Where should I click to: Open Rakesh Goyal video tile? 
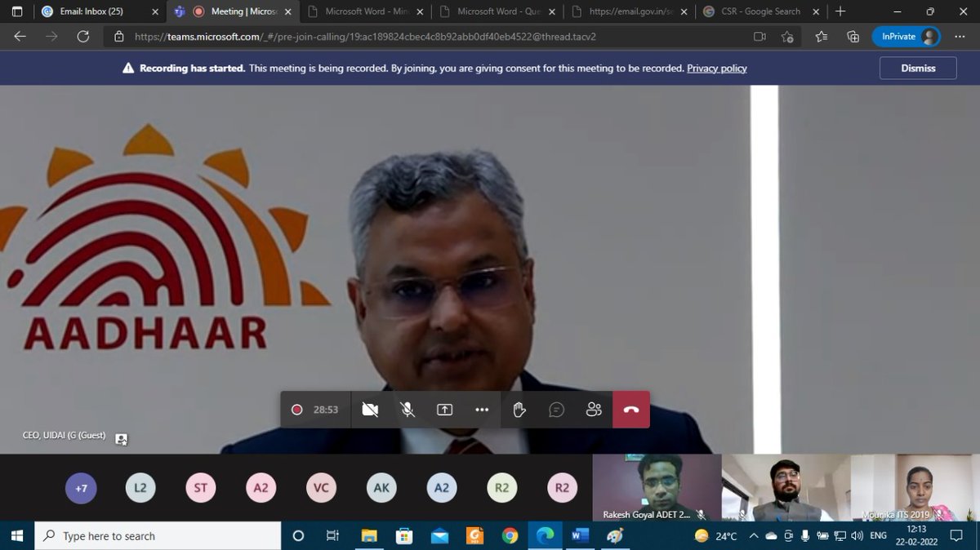[657, 488]
